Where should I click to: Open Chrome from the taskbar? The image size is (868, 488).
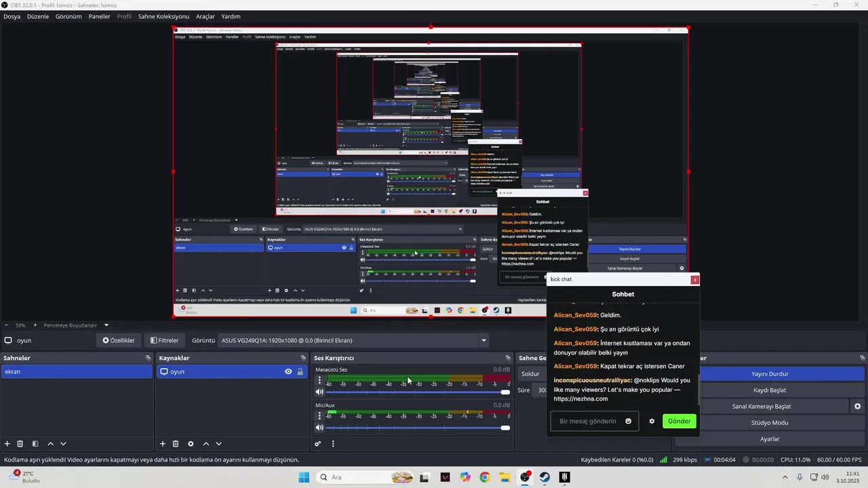click(484, 477)
